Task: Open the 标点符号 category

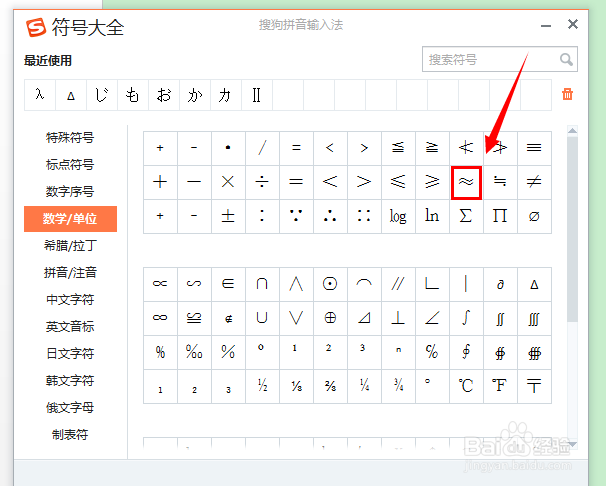Action: pos(70,165)
